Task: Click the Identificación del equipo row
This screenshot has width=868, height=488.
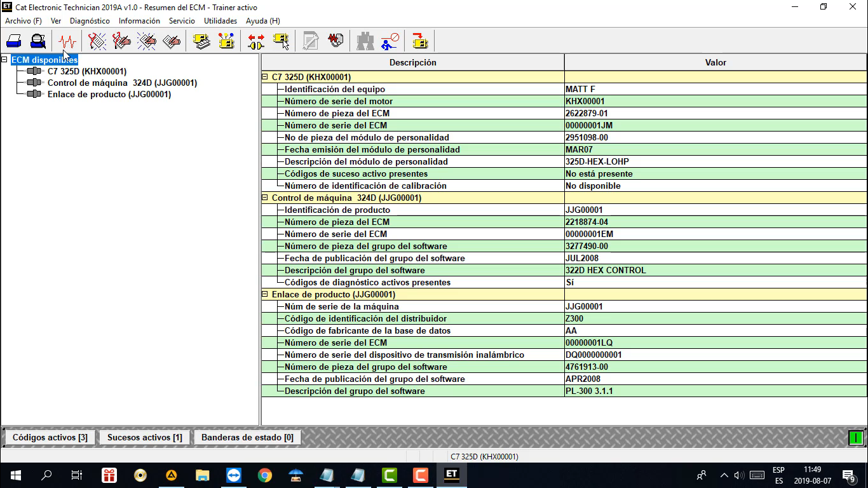Action: click(x=564, y=89)
